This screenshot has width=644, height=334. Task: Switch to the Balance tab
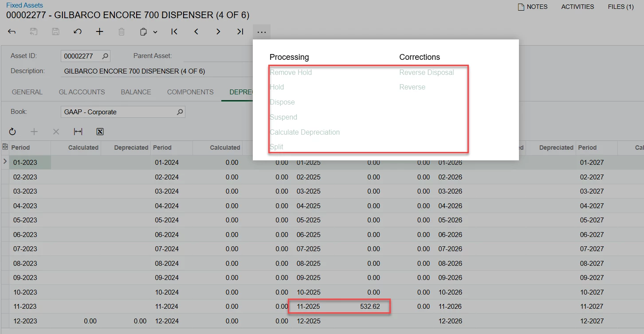136,92
